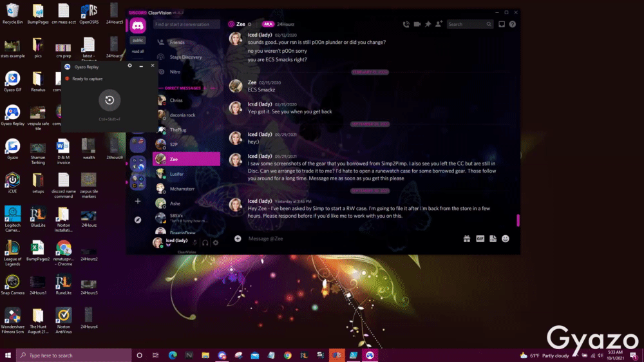Click the Find or start a conversation field
This screenshot has width=644, height=362.
coord(187,24)
